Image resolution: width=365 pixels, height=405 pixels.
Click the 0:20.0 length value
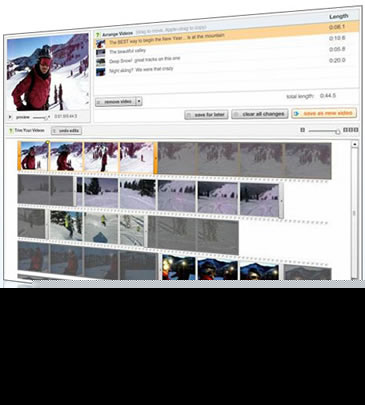(337, 60)
